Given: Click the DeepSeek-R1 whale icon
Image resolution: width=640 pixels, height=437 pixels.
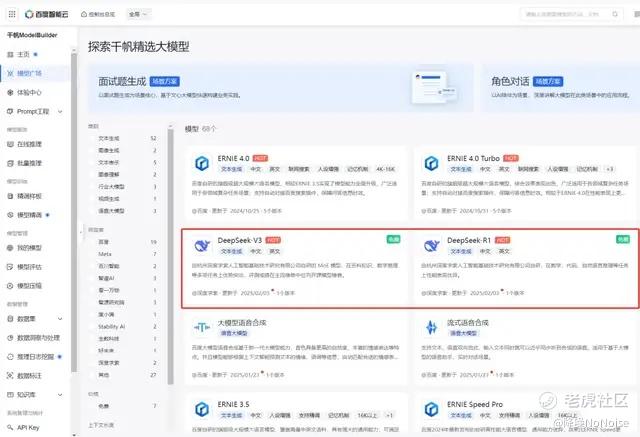Looking at the screenshot, I should (431, 245).
